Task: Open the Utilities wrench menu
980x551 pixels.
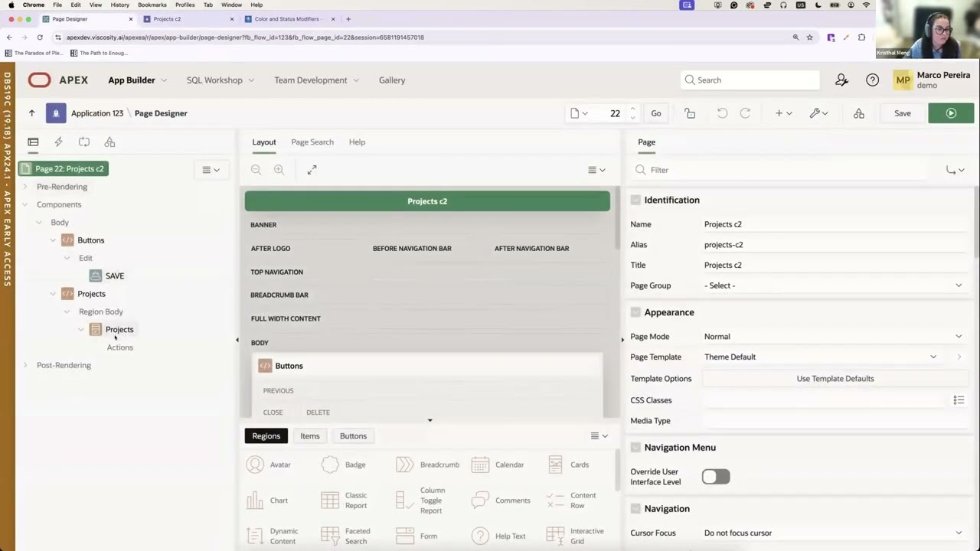Action: (819, 113)
